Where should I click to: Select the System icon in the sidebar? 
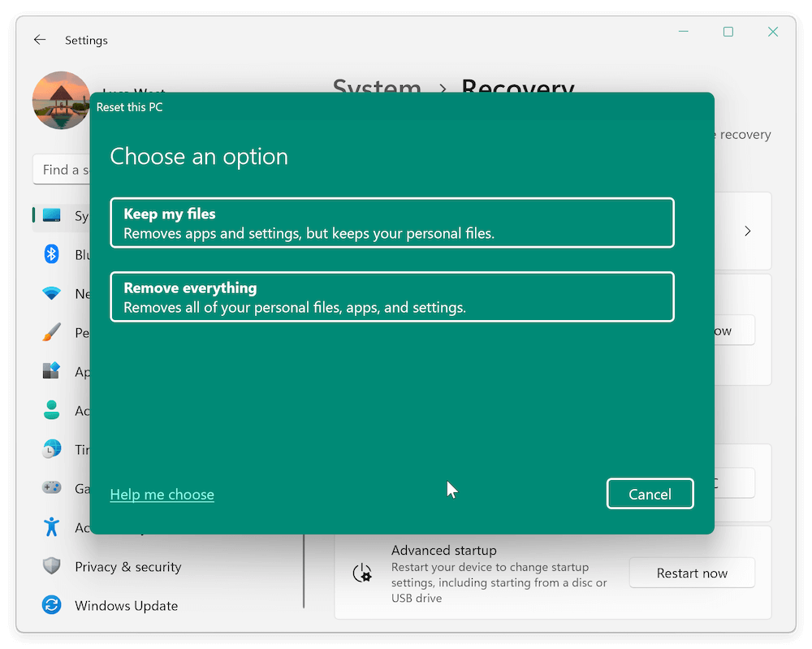51,215
